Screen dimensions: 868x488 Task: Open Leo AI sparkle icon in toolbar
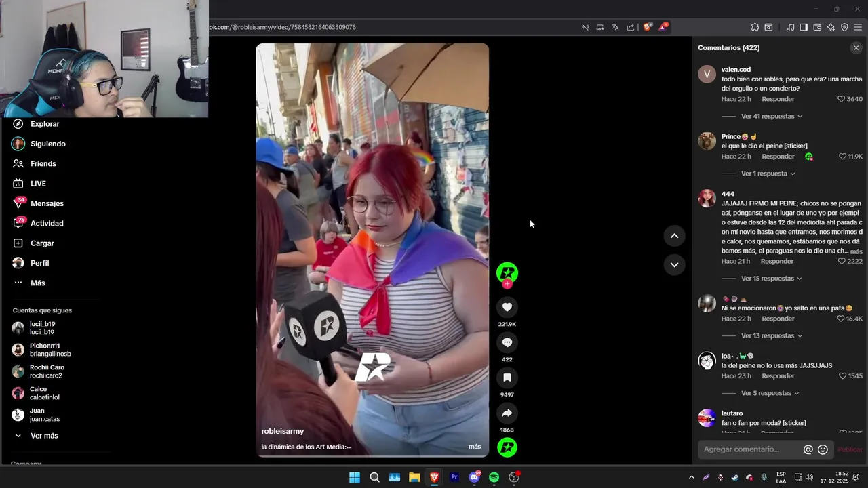831,27
